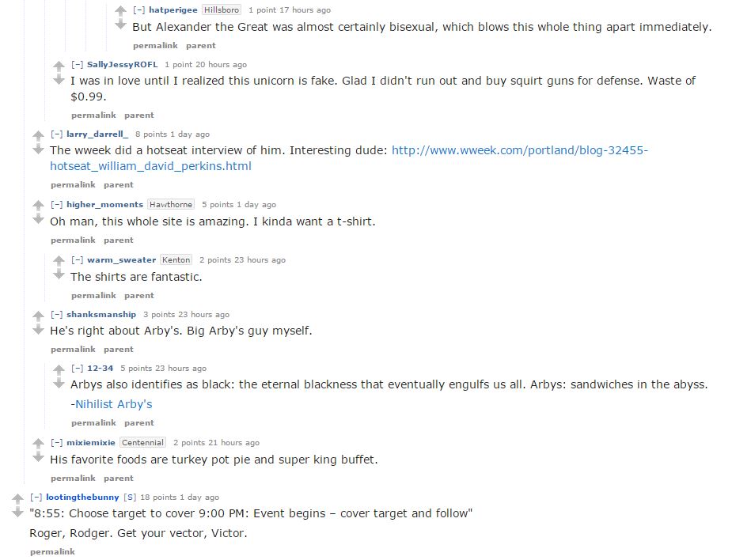Collapse larry_darrell_'s comment thread
732x560 pixels.
pyautogui.click(x=56, y=134)
